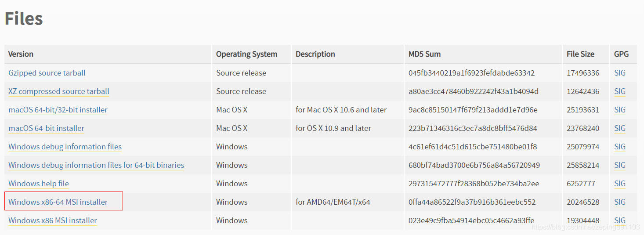Select MD5 sum a80ae3cc478460b922242f43a1b4094d

(x=474, y=91)
